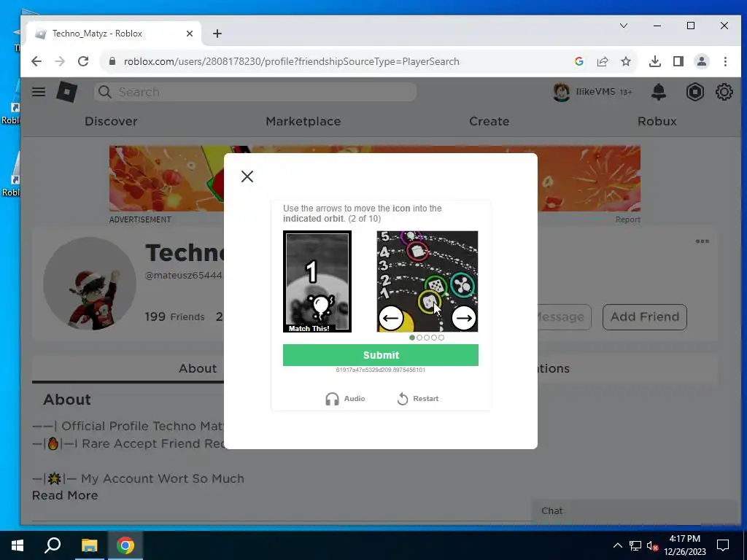Open the Discover tab
The width and height of the screenshot is (747, 560).
(x=111, y=122)
